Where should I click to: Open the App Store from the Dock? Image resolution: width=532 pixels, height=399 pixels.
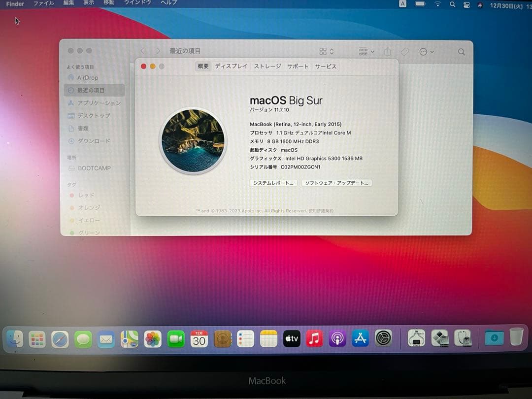(x=360, y=338)
